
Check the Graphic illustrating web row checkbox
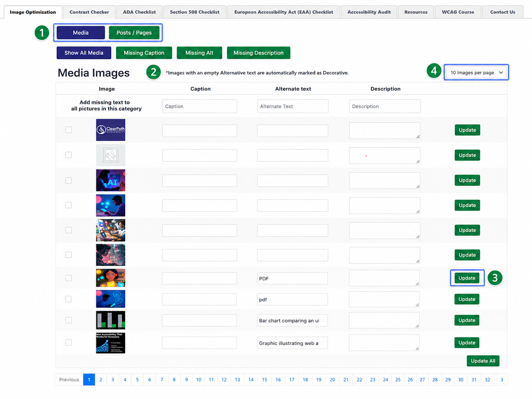[68, 342]
